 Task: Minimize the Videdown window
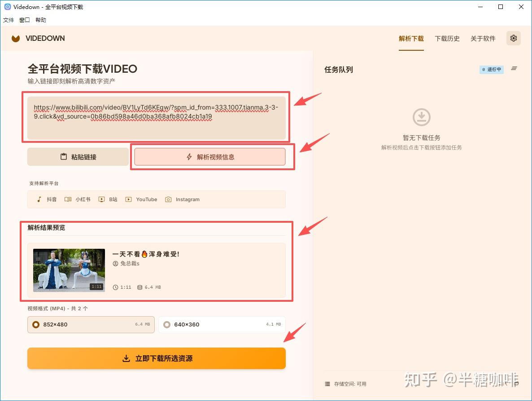click(x=480, y=7)
